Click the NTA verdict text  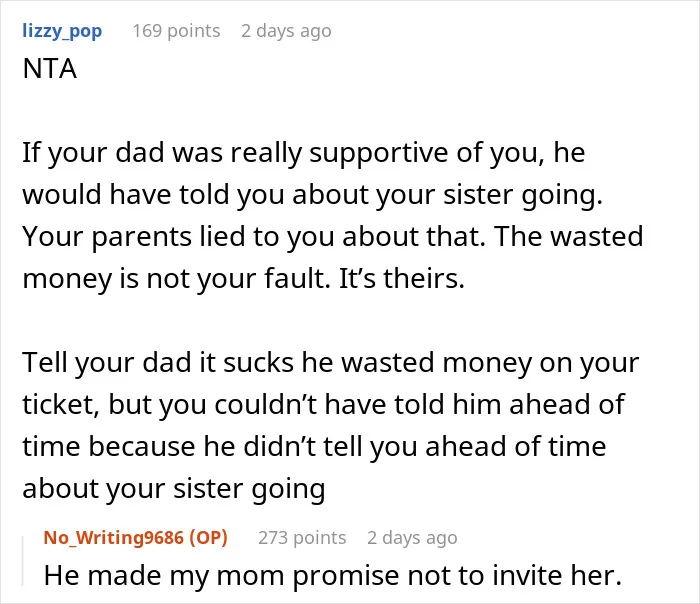click(50, 69)
